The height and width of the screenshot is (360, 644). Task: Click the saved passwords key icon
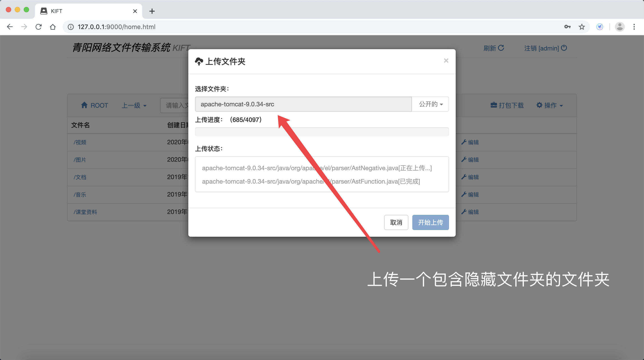(567, 27)
